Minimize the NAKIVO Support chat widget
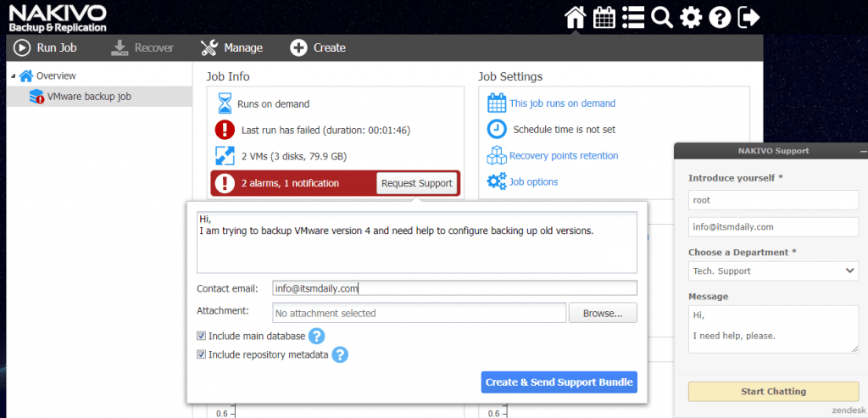868x418 pixels. click(x=862, y=151)
